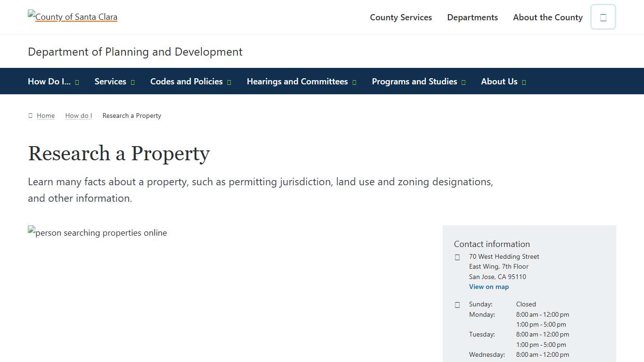Click the breadcrumb separator icon before Home
This screenshot has height=362, width=644.
30,115
